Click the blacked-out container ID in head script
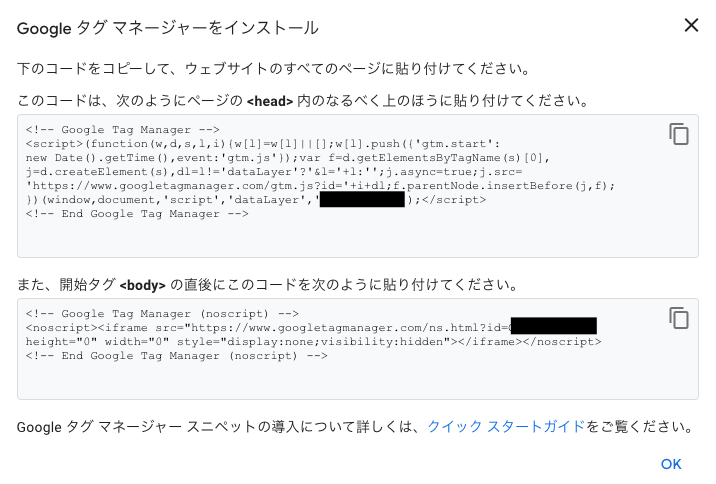 coord(362,200)
